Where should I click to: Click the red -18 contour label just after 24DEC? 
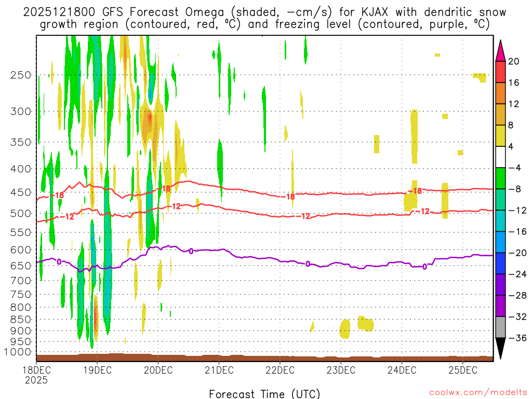pyautogui.click(x=414, y=191)
